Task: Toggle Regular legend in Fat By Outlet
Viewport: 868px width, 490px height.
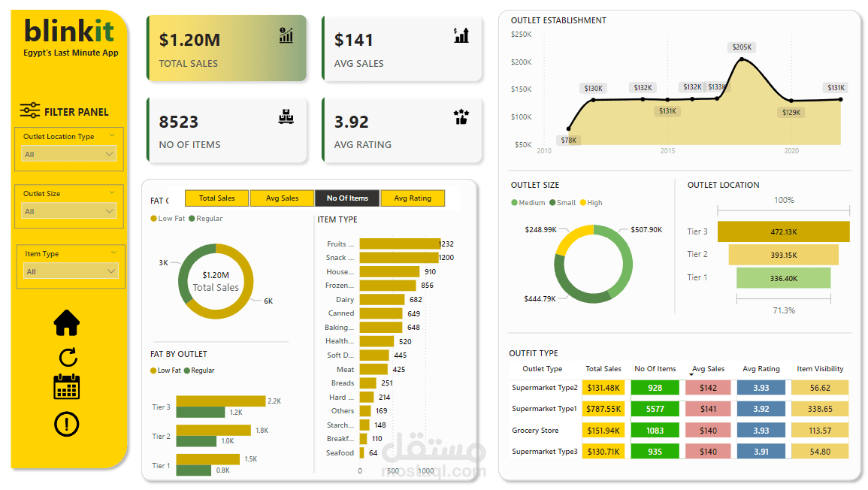Action: pyautogui.click(x=199, y=371)
